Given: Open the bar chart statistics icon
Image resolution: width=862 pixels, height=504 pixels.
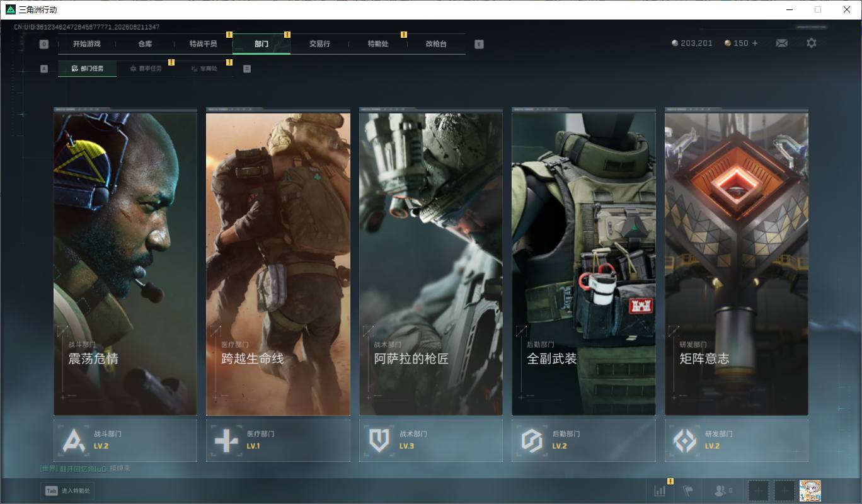Looking at the screenshot, I should click(x=660, y=491).
